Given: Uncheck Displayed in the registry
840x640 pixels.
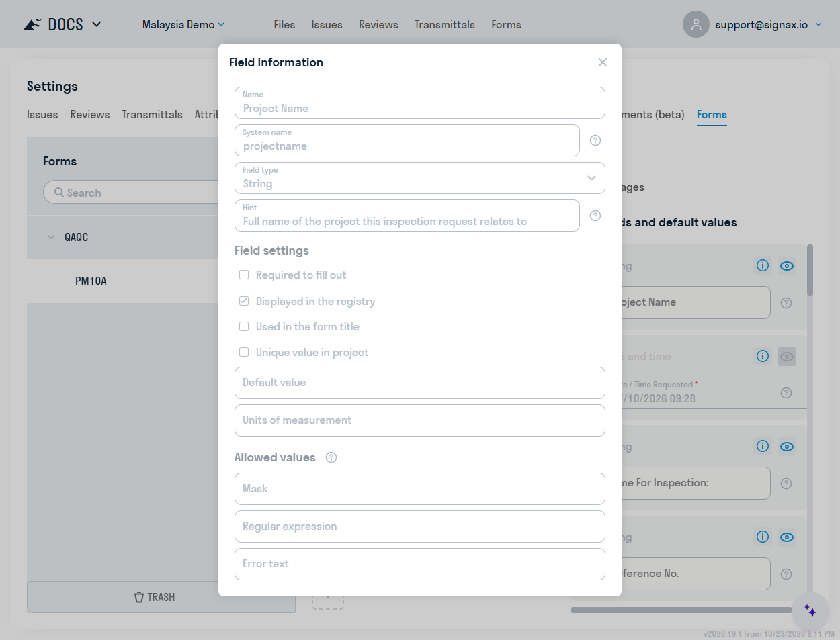Looking at the screenshot, I should [x=244, y=301].
